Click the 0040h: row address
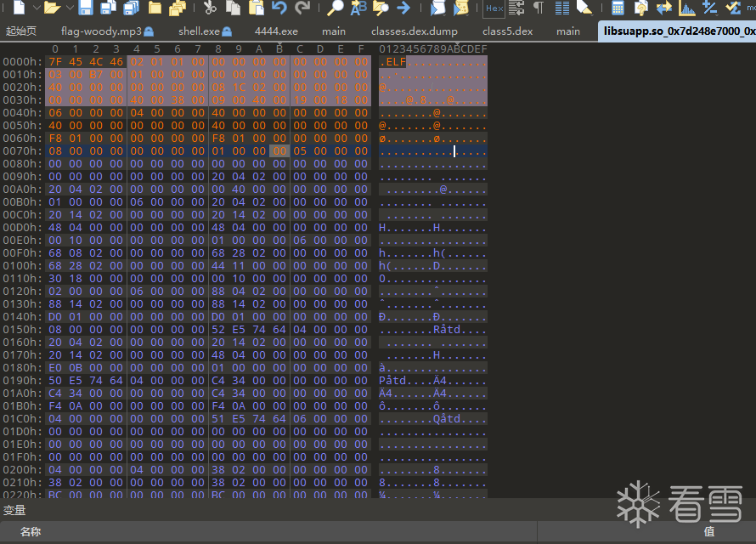This screenshot has width=756, height=544. pyautogui.click(x=22, y=113)
